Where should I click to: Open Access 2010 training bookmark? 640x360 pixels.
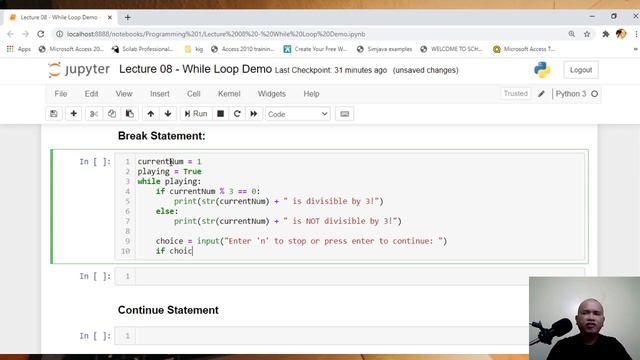click(x=243, y=49)
